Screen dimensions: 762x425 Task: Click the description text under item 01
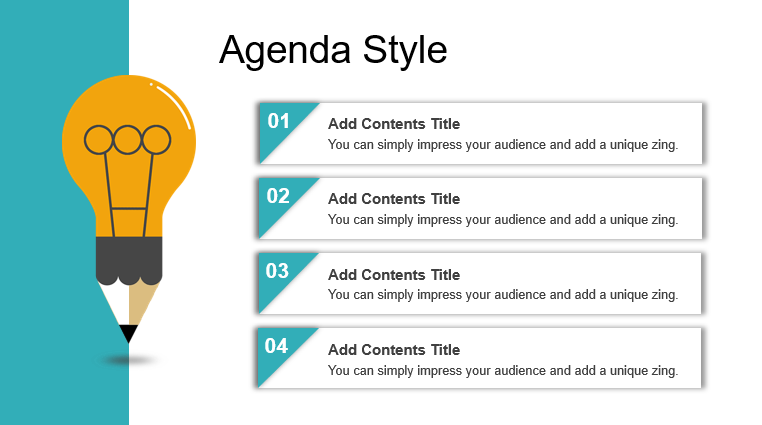tap(503, 145)
